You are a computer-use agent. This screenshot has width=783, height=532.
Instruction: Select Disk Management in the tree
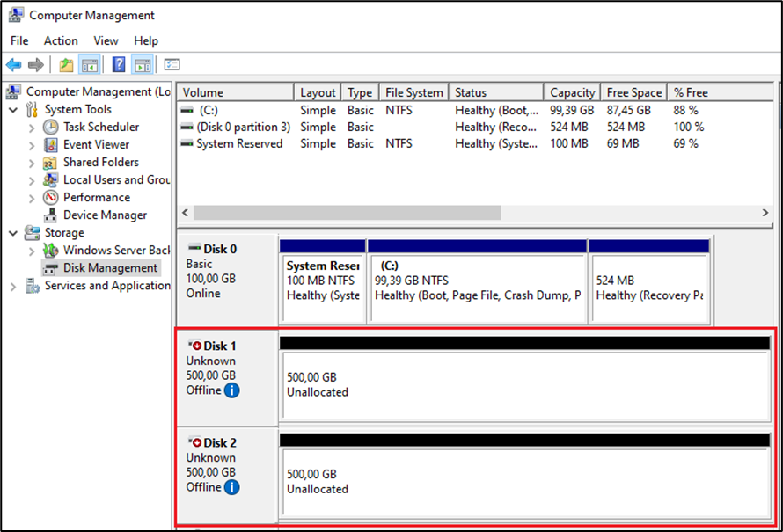[x=110, y=268]
